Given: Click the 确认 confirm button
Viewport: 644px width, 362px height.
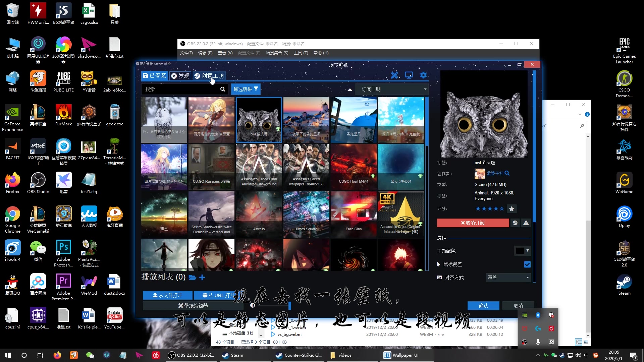Looking at the screenshot, I should click(483, 306).
